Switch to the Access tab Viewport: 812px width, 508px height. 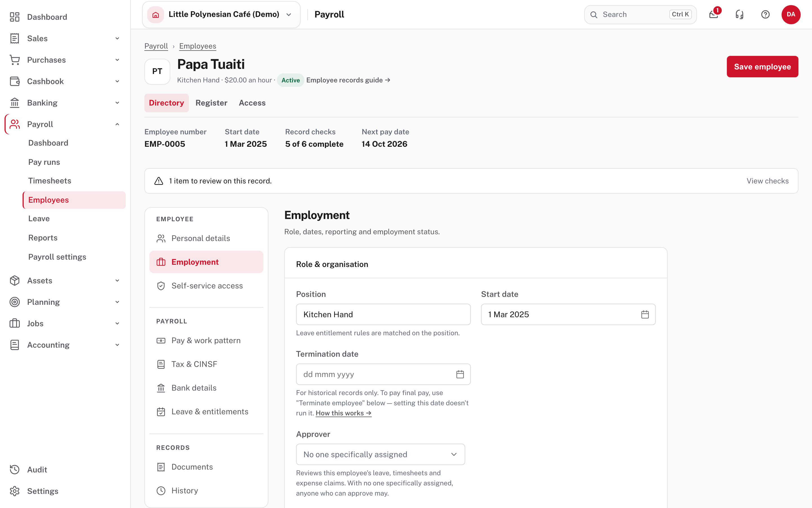point(252,103)
